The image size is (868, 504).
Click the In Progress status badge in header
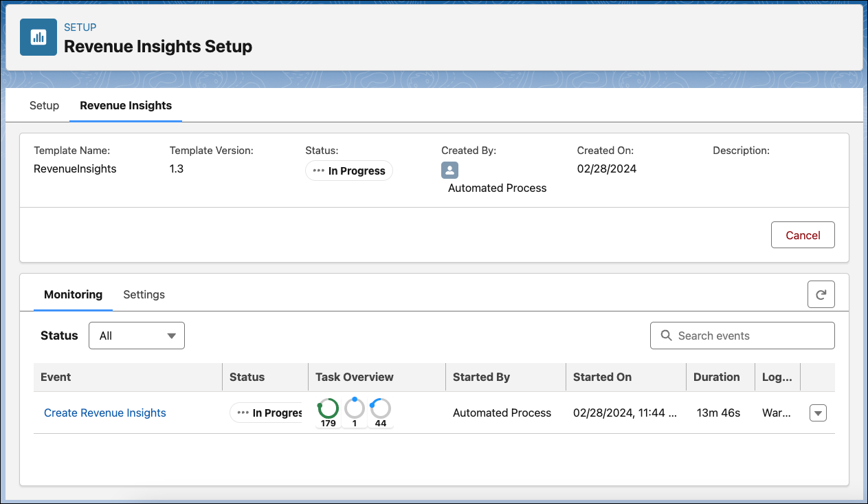tap(349, 171)
